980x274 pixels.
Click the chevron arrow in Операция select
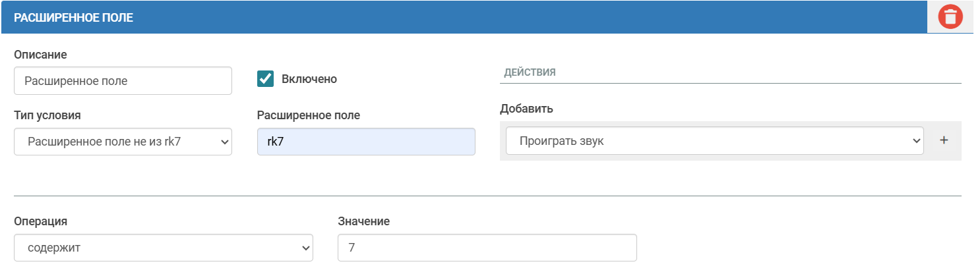305,248
